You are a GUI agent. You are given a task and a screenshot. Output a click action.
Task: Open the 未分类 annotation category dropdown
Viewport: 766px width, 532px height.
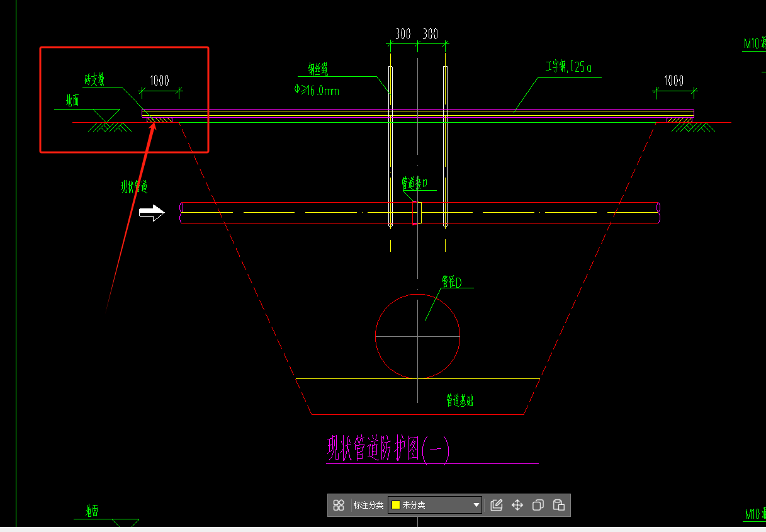(435, 505)
